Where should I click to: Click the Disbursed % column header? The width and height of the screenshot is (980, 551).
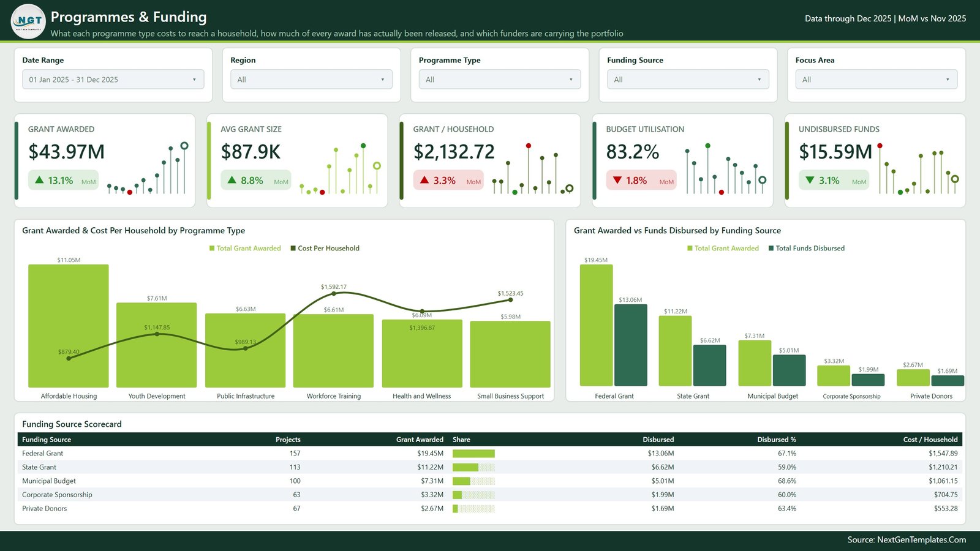(777, 440)
